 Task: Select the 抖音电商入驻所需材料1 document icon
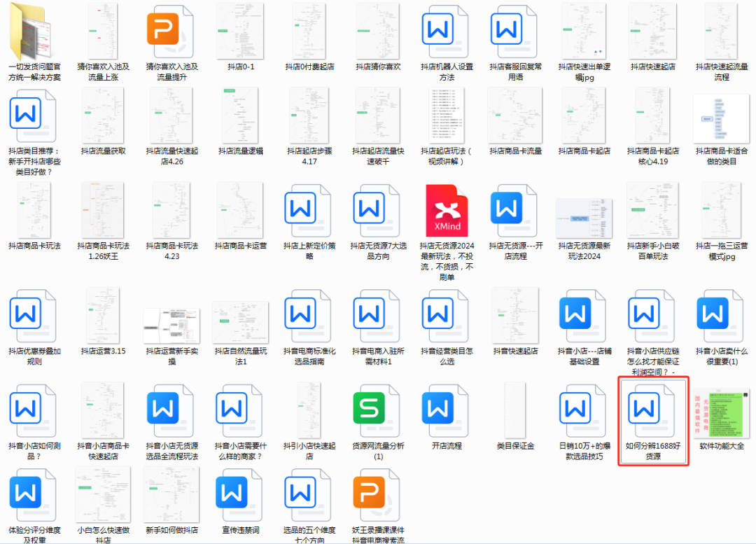(376, 316)
